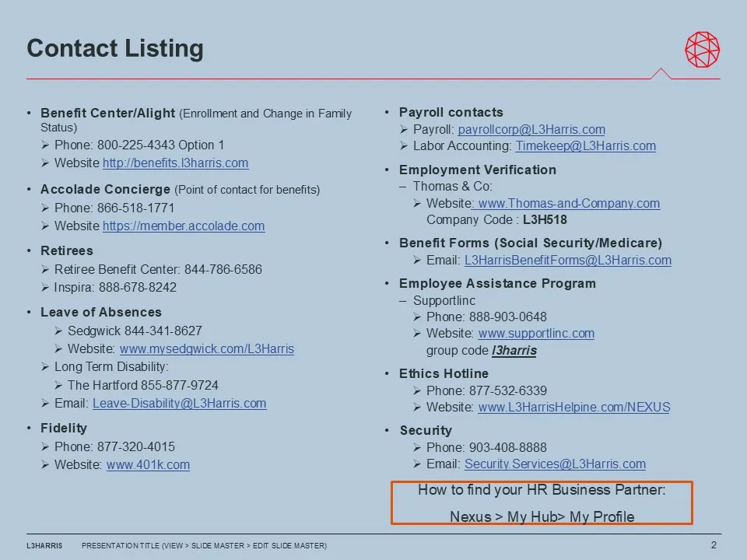
Task: Select the Contact Listing slide title
Action: pyautogui.click(x=114, y=48)
